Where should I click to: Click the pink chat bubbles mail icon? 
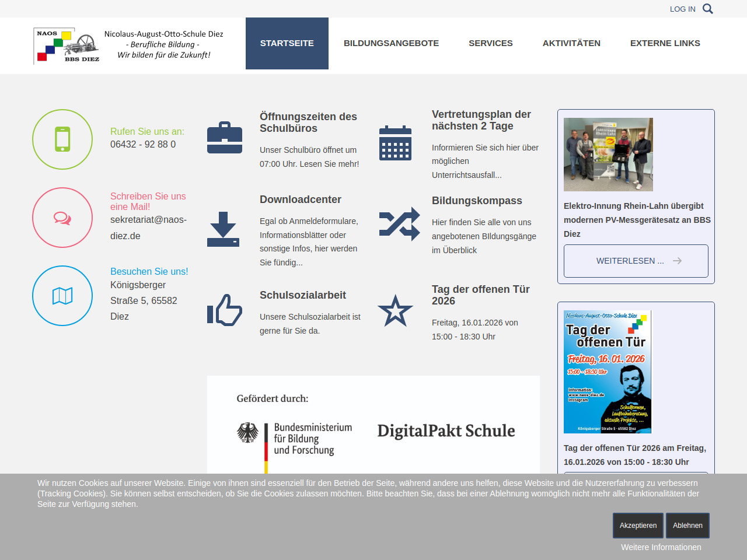coord(62,218)
